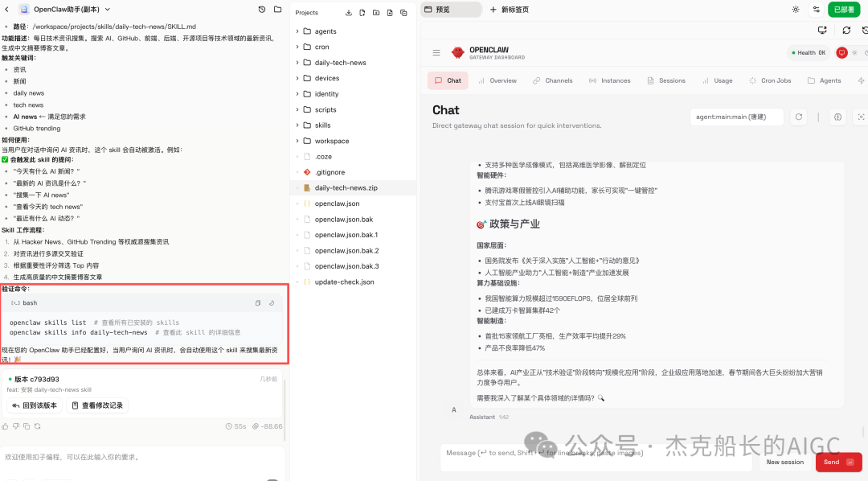Image resolution: width=868 pixels, height=481 pixels.
Task: Switch to the Chat tab
Action: coord(448,80)
